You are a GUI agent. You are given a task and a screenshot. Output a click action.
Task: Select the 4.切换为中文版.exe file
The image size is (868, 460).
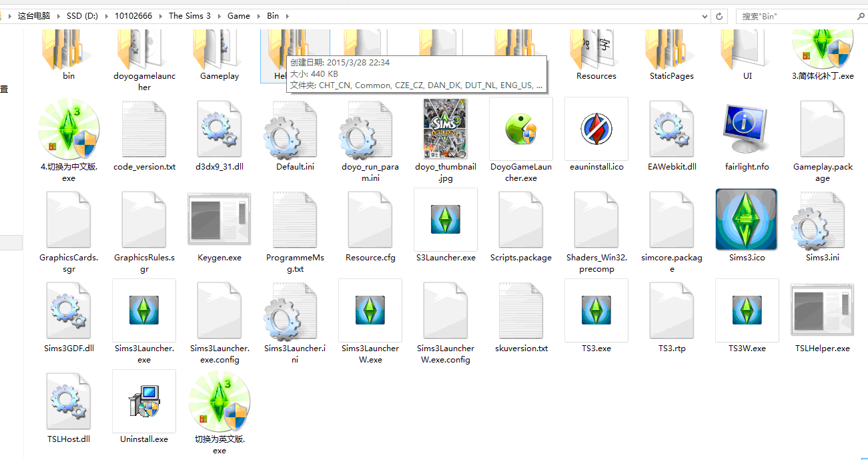(x=69, y=141)
